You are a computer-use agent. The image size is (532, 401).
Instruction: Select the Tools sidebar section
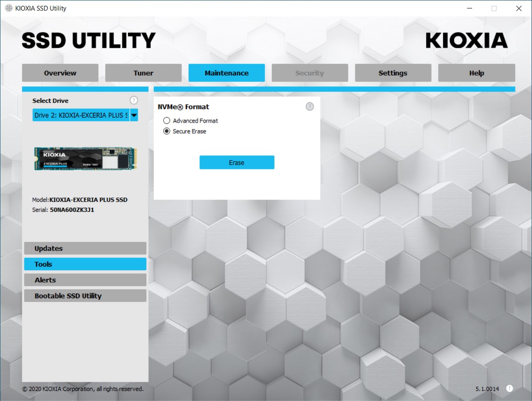pyautogui.click(x=85, y=264)
